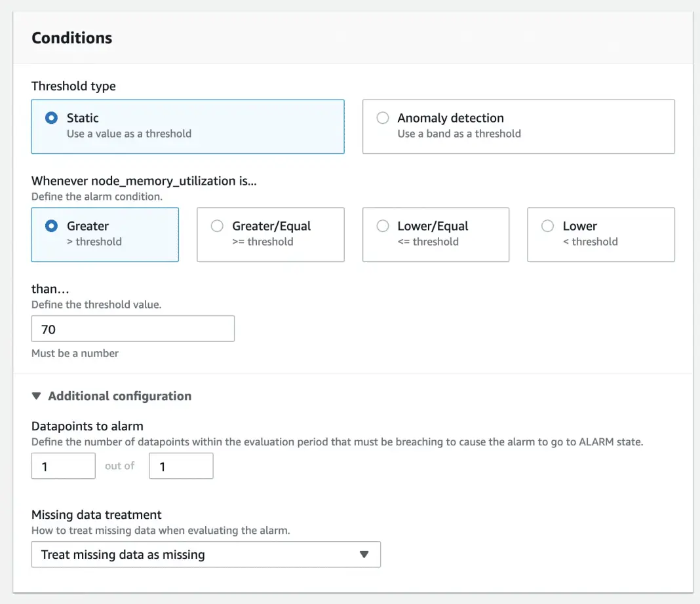The width and height of the screenshot is (700, 604).
Task: Click the Lower/Equal option card
Action: [435, 235]
